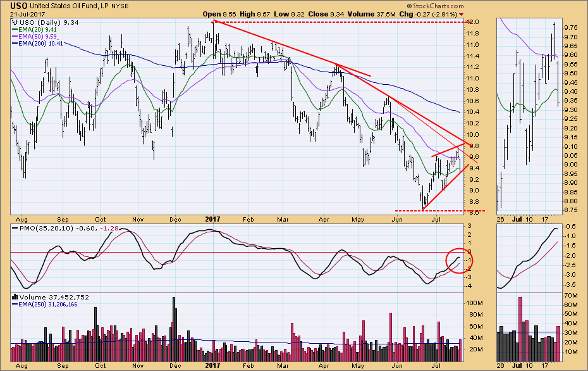Click the purple EMA(50) legend line sample

[x=15, y=37]
